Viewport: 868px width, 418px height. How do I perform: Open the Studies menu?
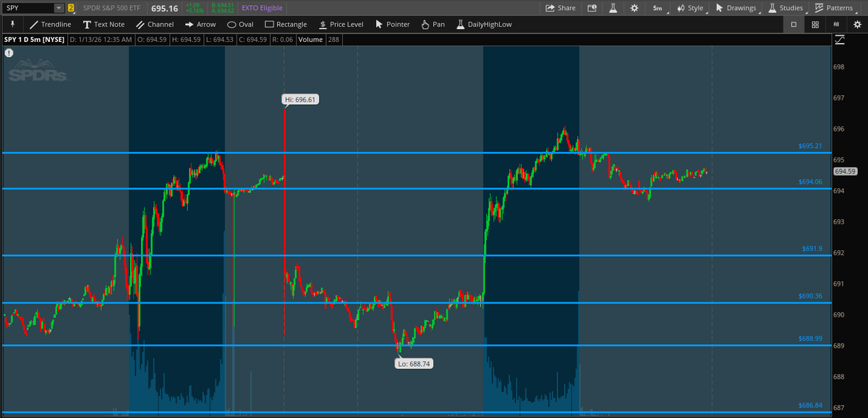click(786, 7)
